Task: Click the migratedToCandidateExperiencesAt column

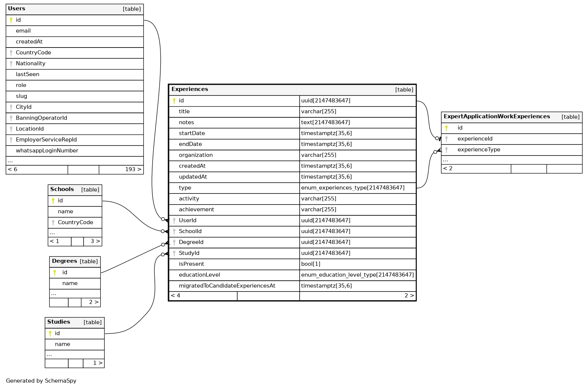Action: (227, 286)
